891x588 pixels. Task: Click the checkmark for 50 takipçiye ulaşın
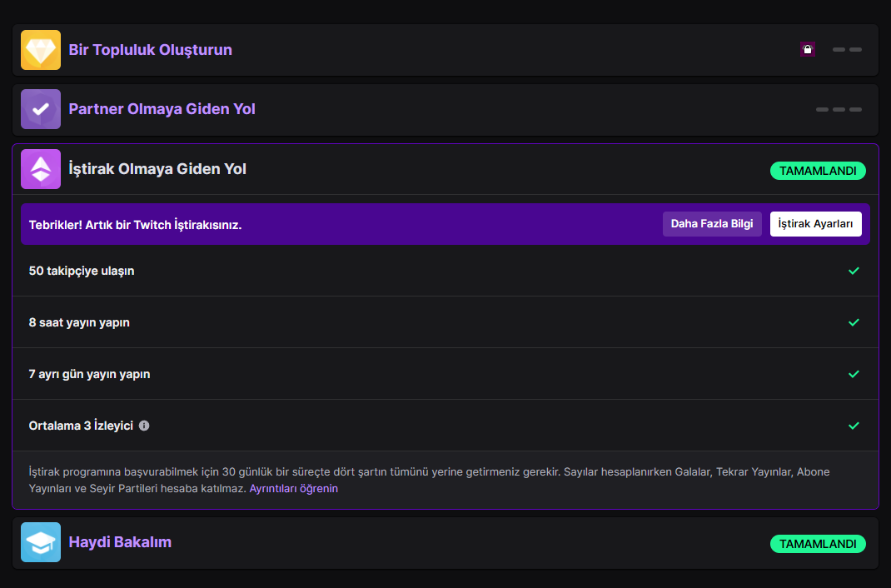[854, 271]
